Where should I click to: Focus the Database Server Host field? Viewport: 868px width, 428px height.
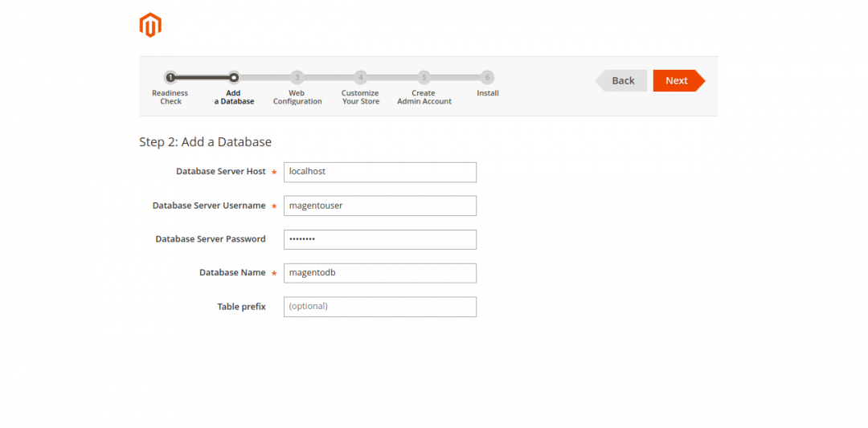[379, 172]
